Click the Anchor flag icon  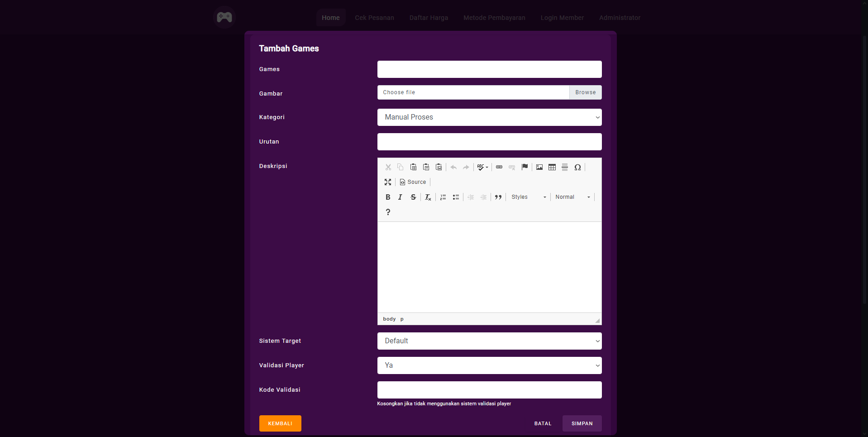pos(525,167)
